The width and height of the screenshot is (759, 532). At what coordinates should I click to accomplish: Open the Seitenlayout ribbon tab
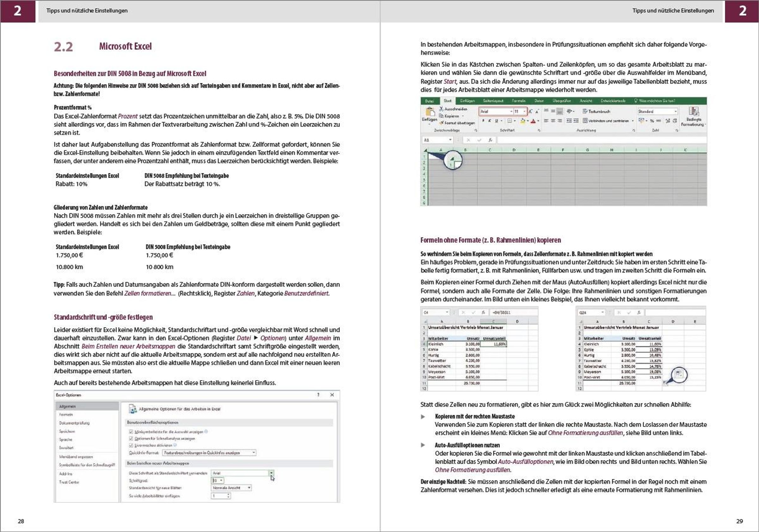pyautogui.click(x=493, y=101)
